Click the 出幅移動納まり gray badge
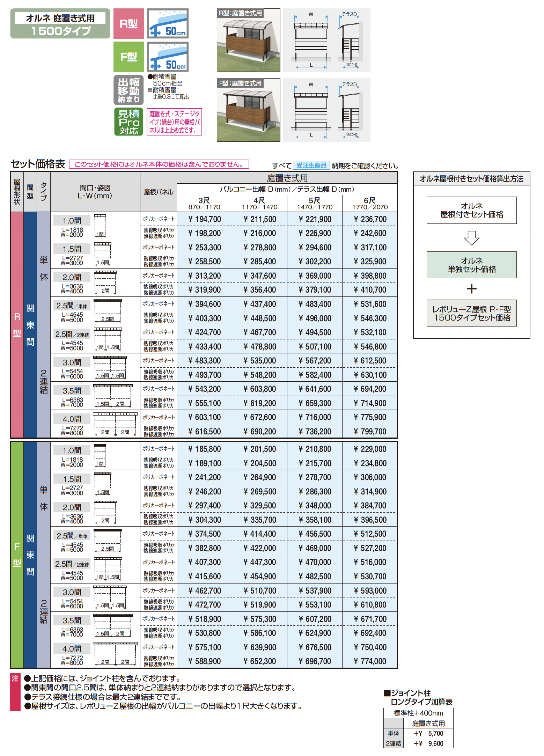The height and width of the screenshot is (756, 544). (x=128, y=90)
